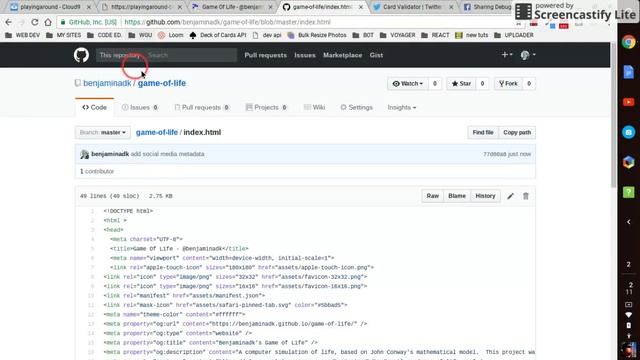Open the Google Docs icon in the shelf
This screenshot has height=360, width=640.
tap(629, 72)
